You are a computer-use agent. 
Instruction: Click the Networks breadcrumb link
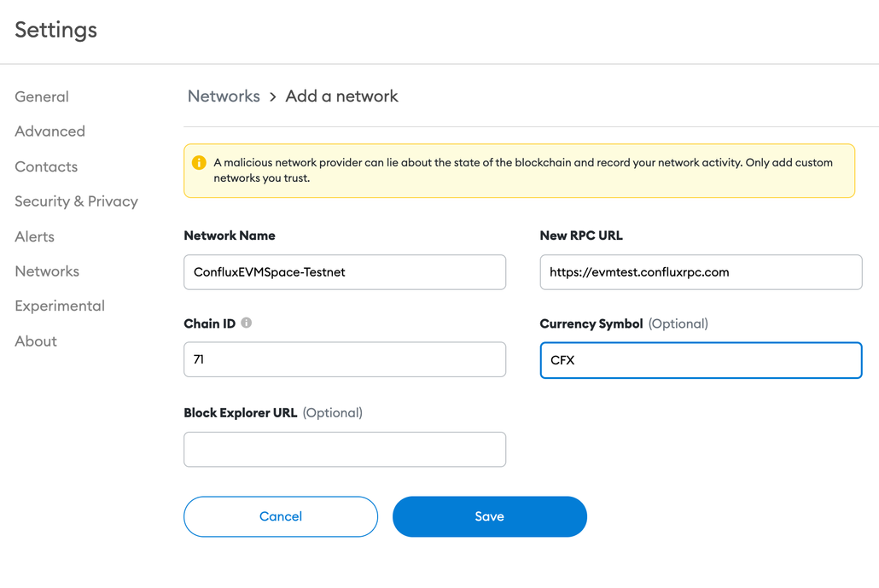point(224,96)
